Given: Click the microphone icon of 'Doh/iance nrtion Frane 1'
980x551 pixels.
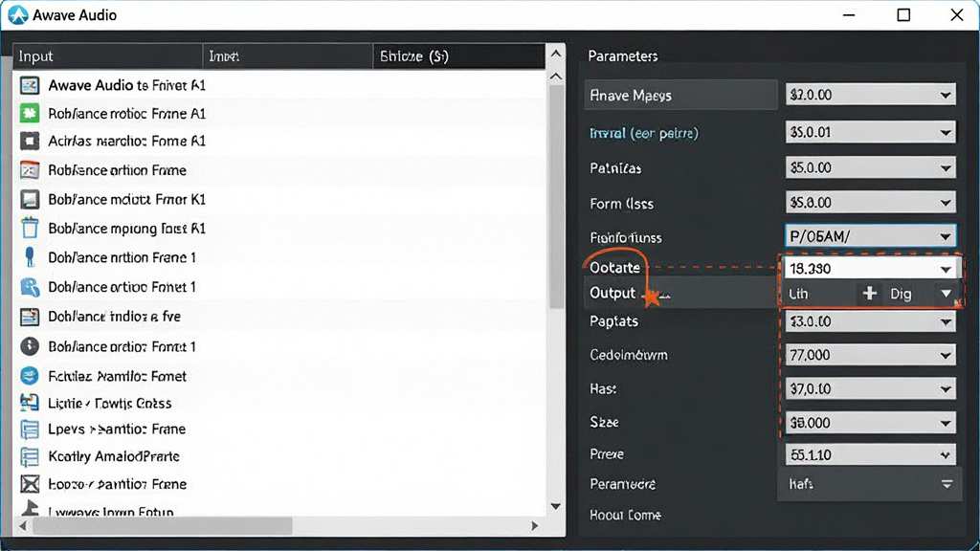Looking at the screenshot, I should click(x=30, y=257).
